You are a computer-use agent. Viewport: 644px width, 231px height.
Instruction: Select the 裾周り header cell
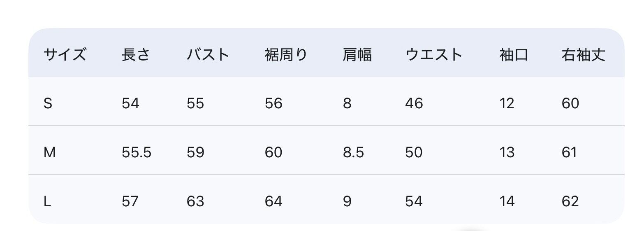pyautogui.click(x=286, y=54)
